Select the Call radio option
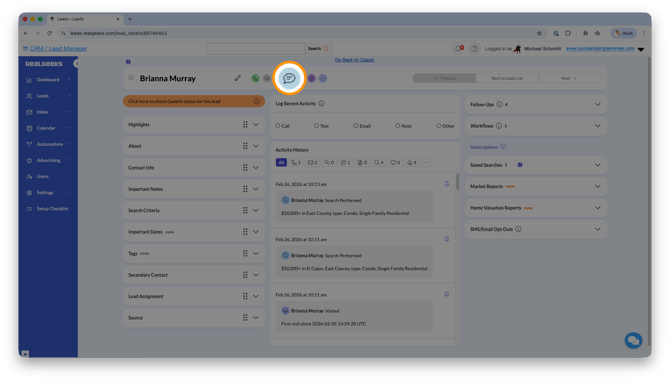The height and width of the screenshot is (382, 670). (x=278, y=126)
